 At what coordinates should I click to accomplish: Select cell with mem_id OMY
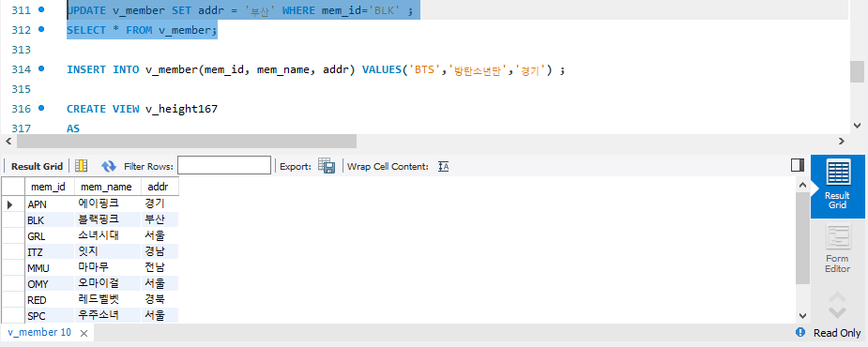point(50,284)
